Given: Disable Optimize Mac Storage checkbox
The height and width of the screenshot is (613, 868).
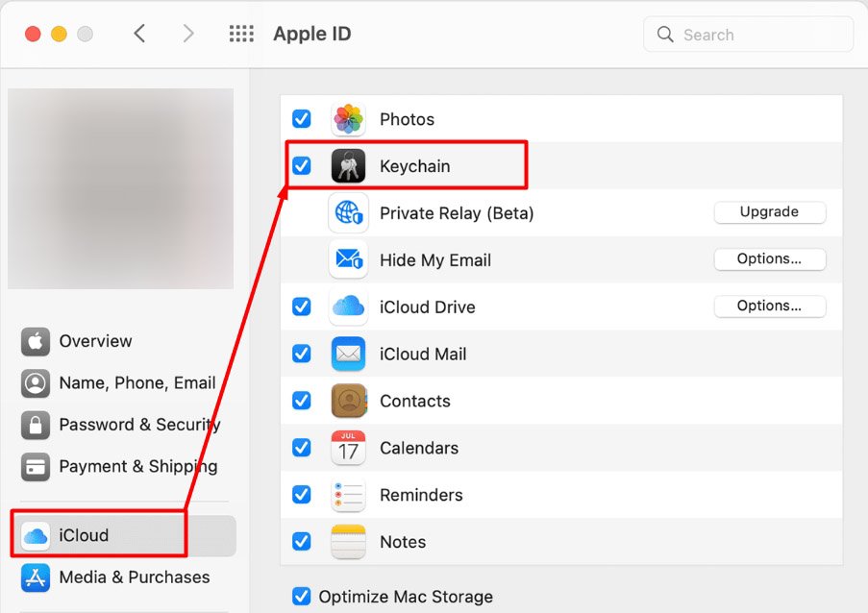Looking at the screenshot, I should pyautogui.click(x=302, y=597).
